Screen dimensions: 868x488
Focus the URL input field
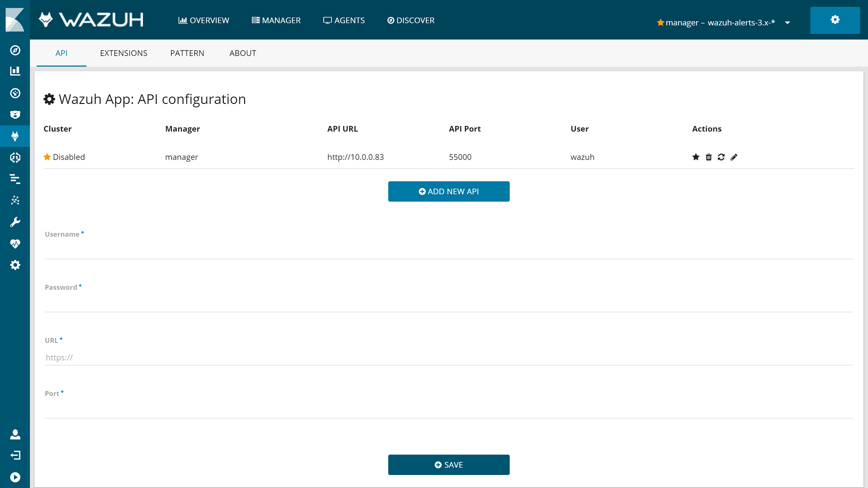pos(448,357)
